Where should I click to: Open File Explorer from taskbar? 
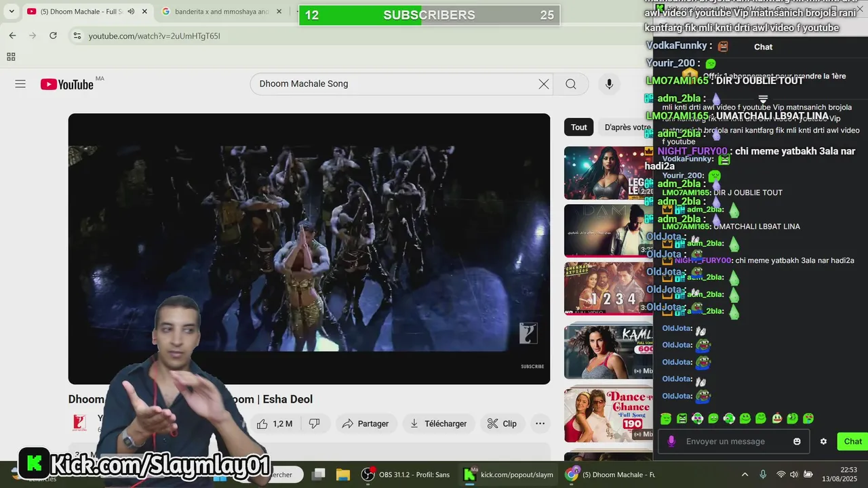click(343, 474)
